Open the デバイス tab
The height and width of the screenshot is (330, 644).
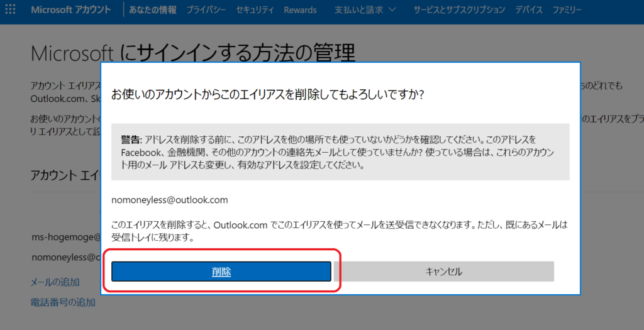click(528, 10)
